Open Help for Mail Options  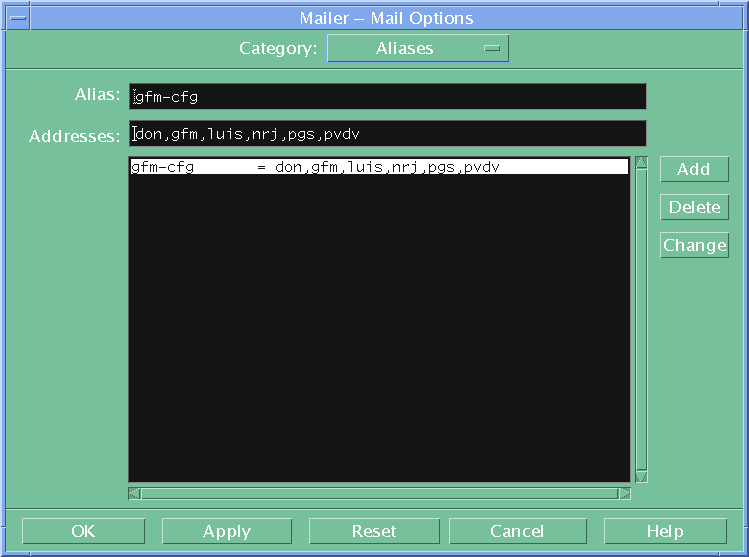[665, 531]
